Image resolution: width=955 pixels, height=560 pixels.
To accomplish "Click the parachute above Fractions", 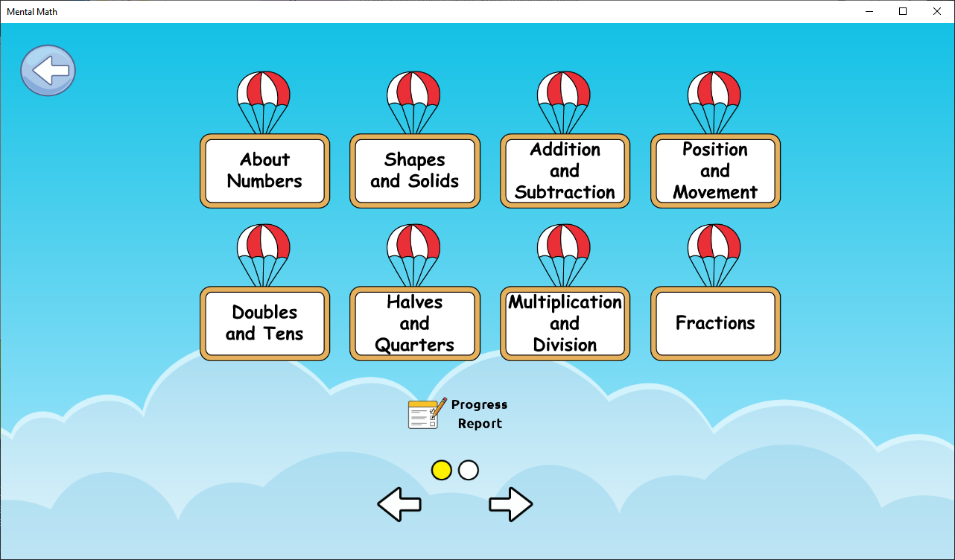I will click(714, 246).
